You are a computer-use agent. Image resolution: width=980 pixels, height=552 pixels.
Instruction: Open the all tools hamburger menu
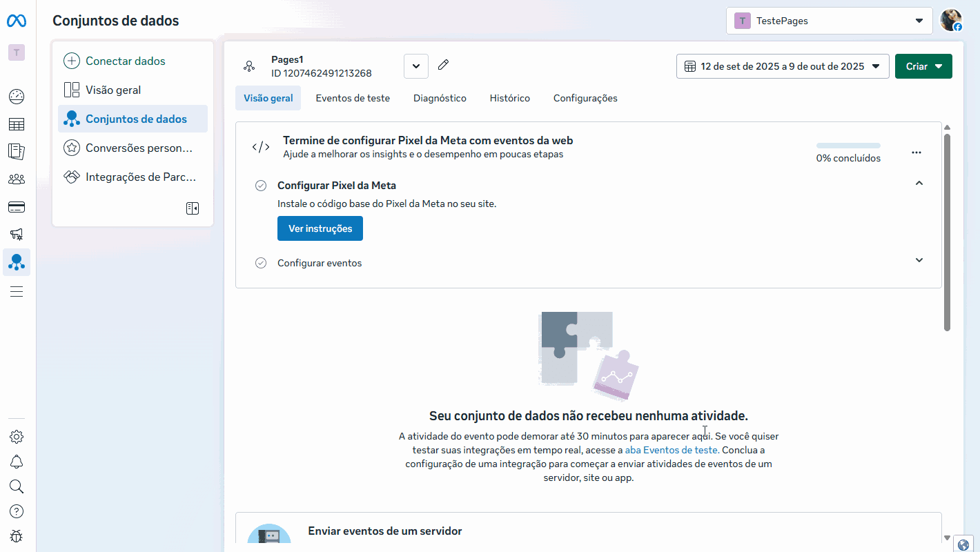click(16, 291)
